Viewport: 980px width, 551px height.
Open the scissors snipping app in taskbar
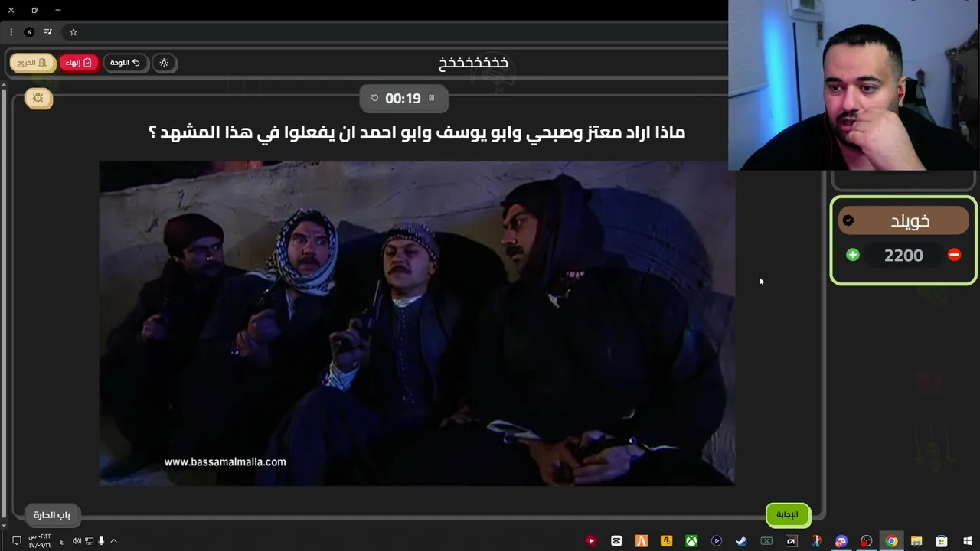tap(816, 541)
